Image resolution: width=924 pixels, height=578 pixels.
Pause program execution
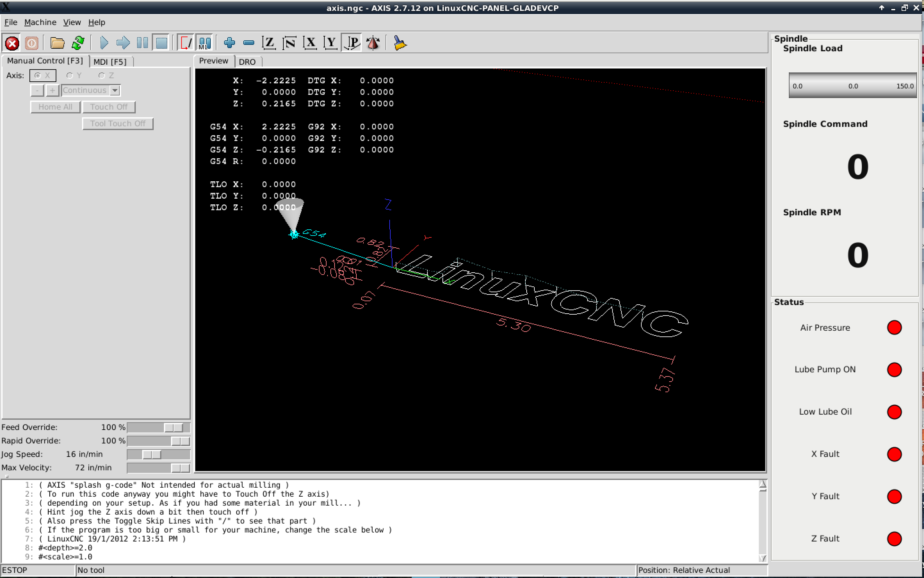[x=142, y=43]
